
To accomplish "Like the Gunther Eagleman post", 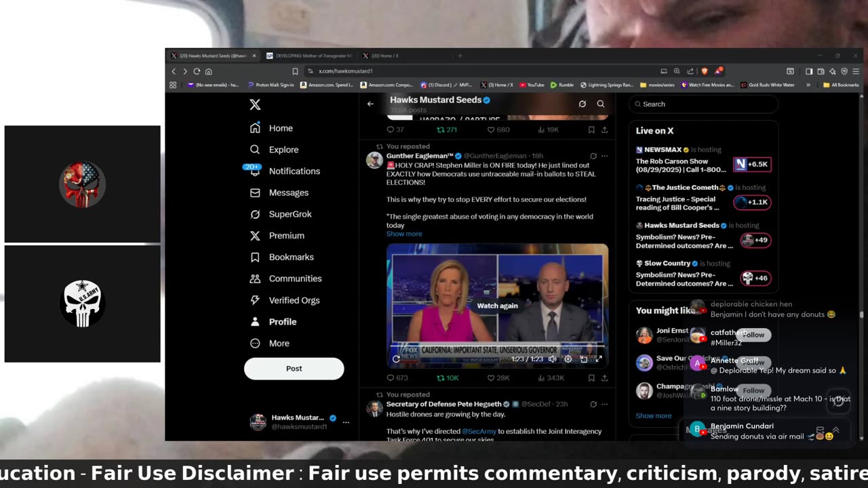I will click(x=498, y=378).
